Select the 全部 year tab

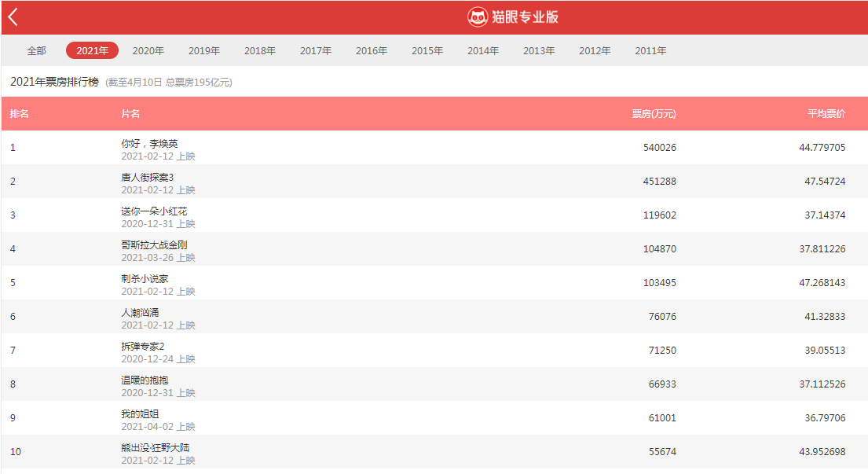click(x=37, y=50)
